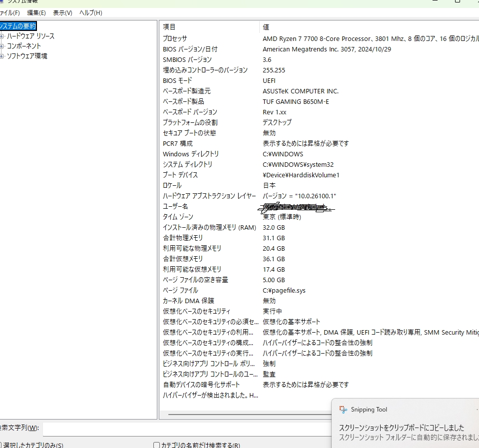This screenshot has width=479, height=448.
Task: Click the C:¥WINDOWS¥system32 value
Action: 298,164
